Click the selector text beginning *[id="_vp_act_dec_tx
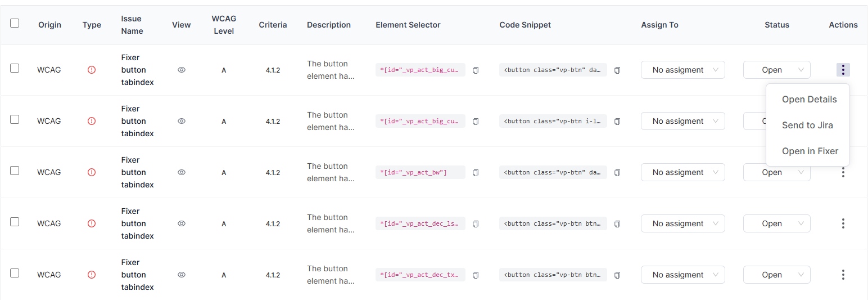The image size is (868, 300). click(x=419, y=275)
